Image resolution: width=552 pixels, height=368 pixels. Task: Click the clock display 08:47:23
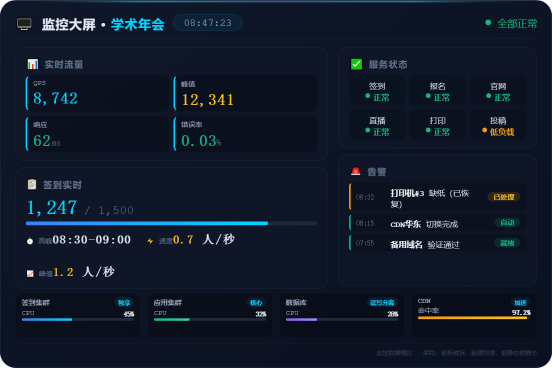208,23
